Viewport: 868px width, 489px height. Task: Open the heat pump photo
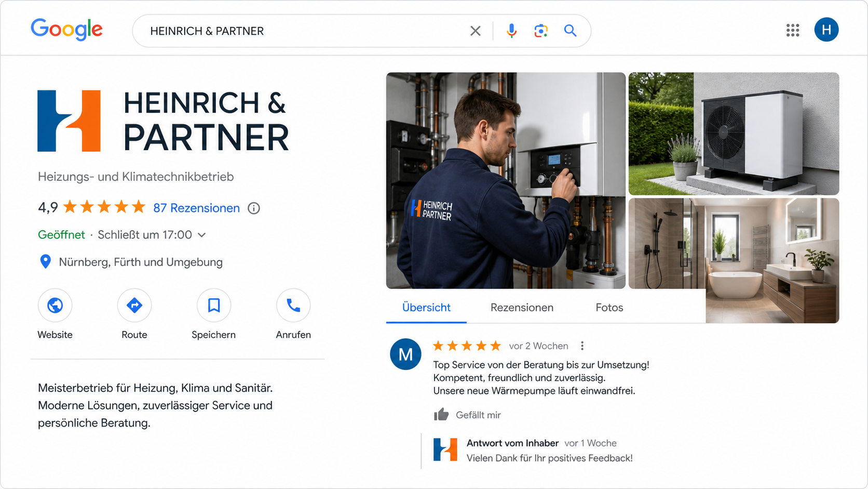coord(734,134)
